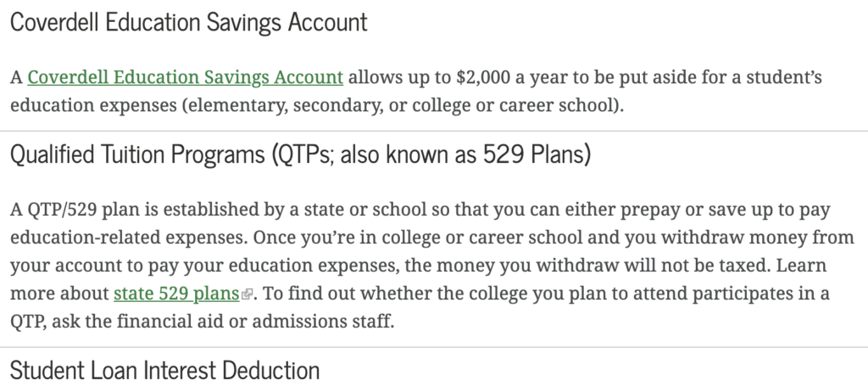Viewport: 868px width, 392px height.
Task: Click the external link icon after 529 plans
Action: pos(247,295)
